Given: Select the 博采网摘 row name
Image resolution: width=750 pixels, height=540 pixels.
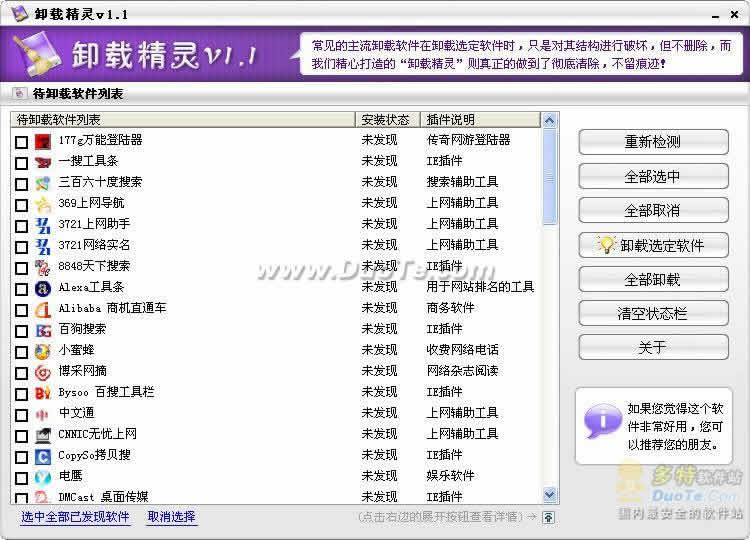Looking at the screenshot, I should point(82,371).
